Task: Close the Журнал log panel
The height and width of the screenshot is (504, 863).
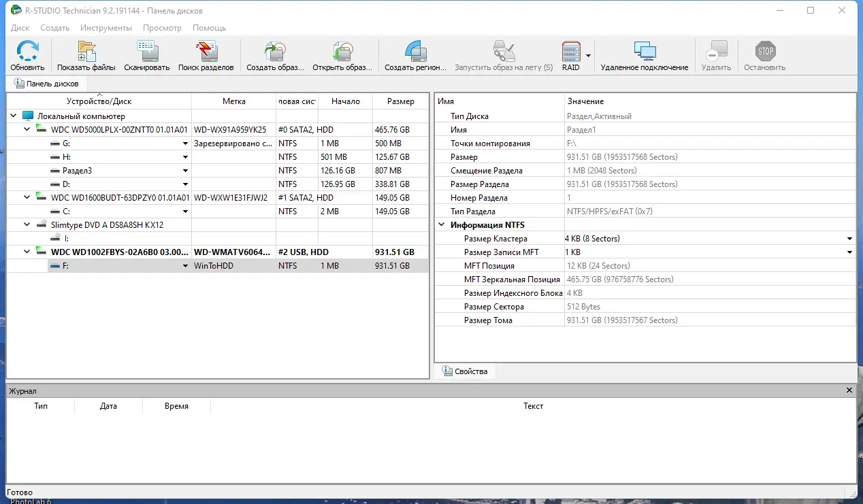Action: pos(849,390)
